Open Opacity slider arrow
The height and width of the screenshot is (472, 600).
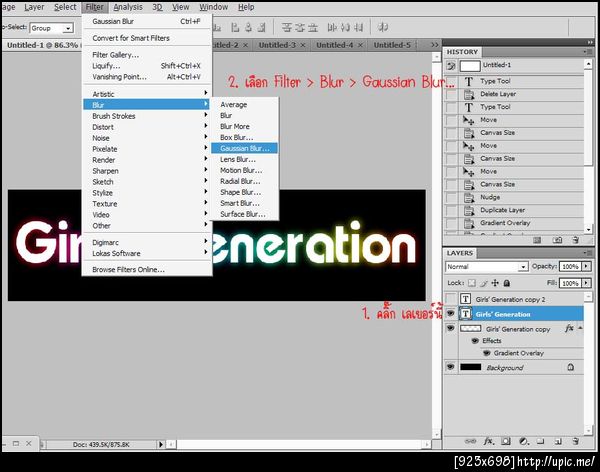coord(587,266)
